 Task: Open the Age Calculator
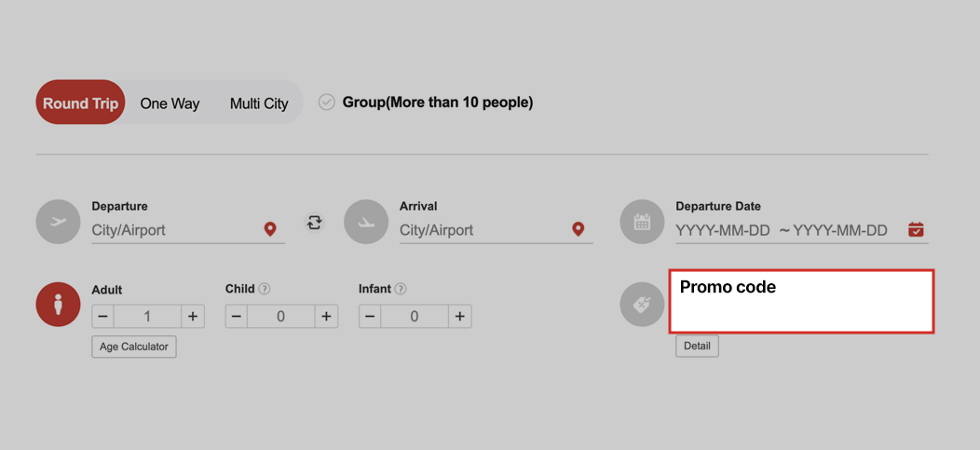[134, 347]
